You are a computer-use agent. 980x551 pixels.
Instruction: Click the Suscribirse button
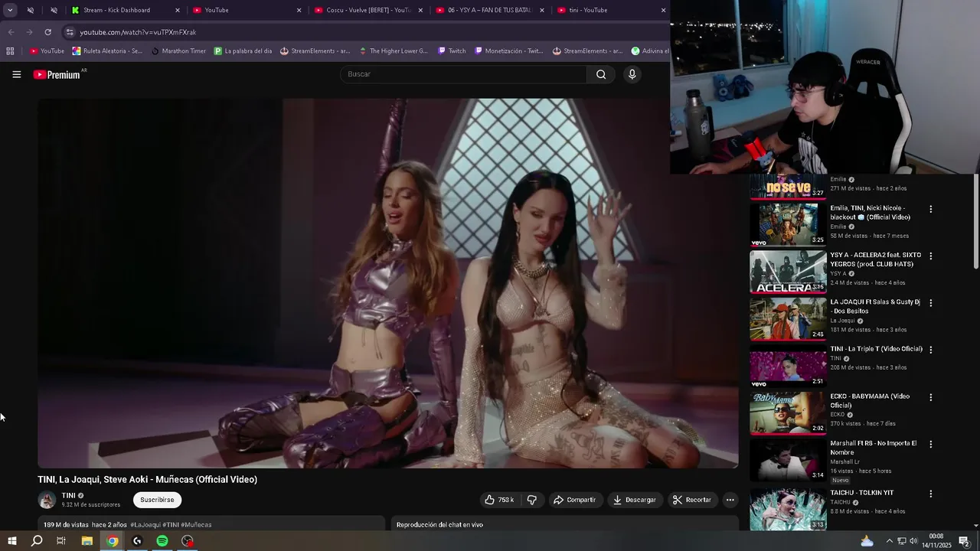157,500
